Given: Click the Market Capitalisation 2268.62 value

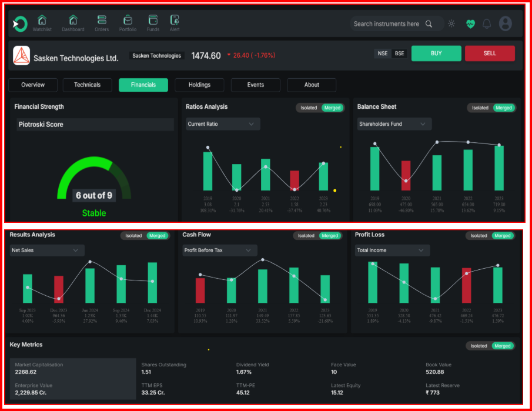Looking at the screenshot, I should pyautogui.click(x=26, y=372).
